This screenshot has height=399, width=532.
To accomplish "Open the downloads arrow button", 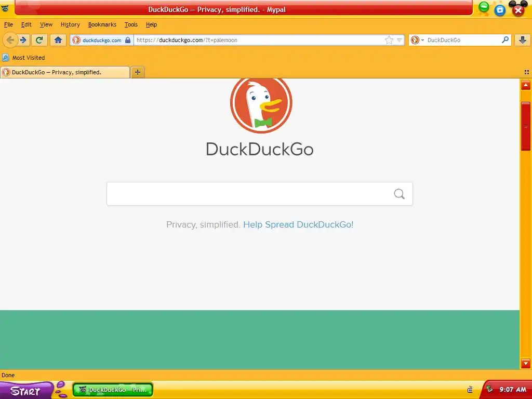I will (523, 40).
